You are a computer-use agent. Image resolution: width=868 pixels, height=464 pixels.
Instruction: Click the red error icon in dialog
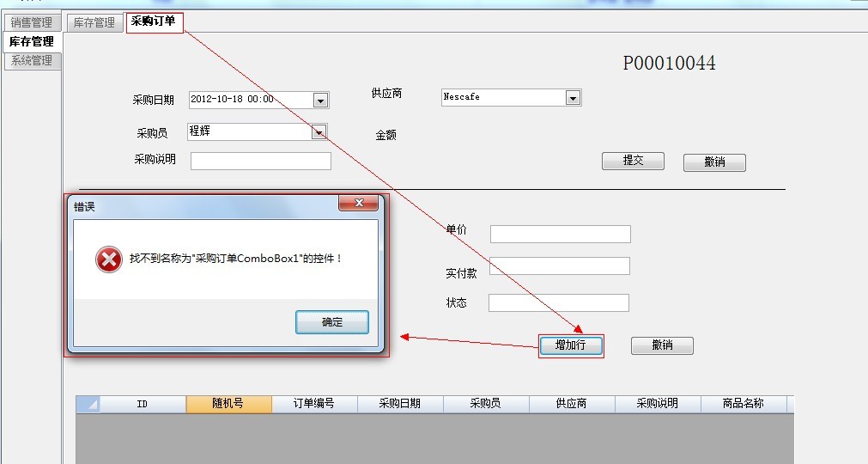click(109, 259)
